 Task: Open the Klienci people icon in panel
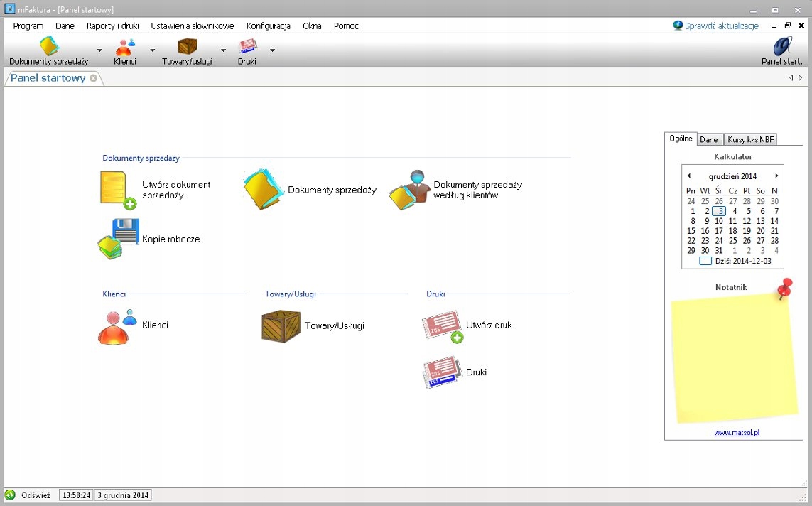coord(117,326)
